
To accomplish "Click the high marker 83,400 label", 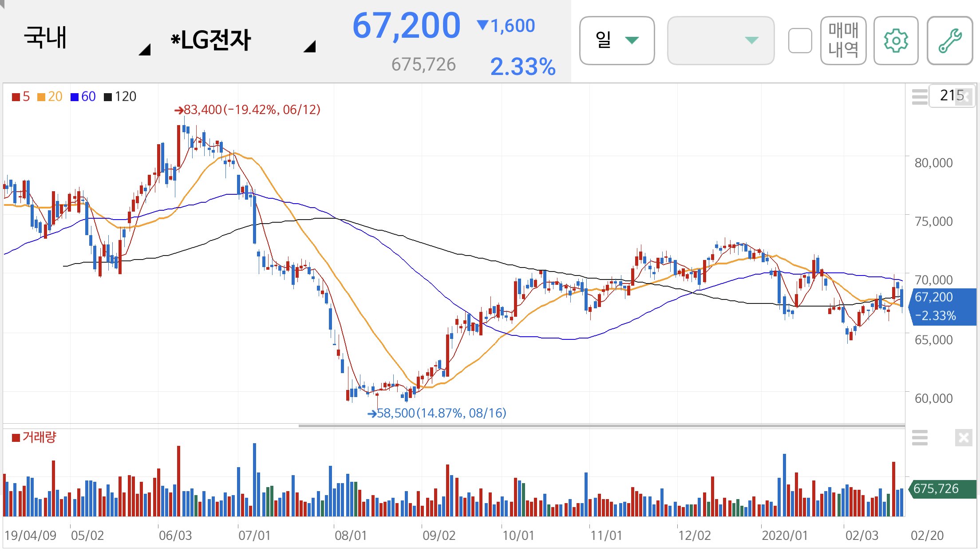I will (248, 110).
